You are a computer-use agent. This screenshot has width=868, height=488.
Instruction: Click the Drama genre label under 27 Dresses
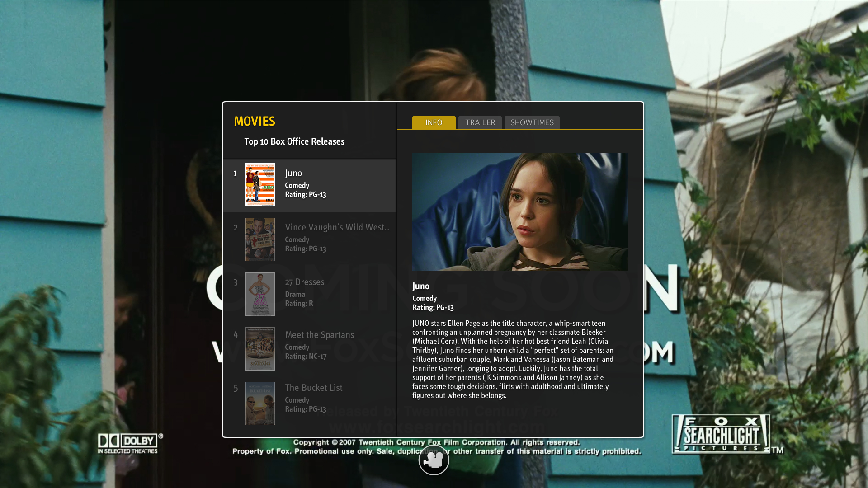[x=295, y=294]
